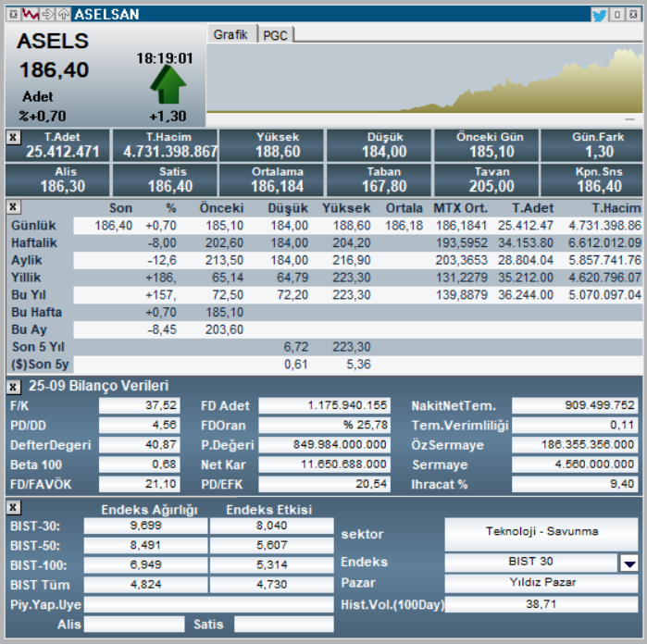The width and height of the screenshot is (647, 644).
Task: Click the pin button next to Twitter icon
Action: [617, 15]
